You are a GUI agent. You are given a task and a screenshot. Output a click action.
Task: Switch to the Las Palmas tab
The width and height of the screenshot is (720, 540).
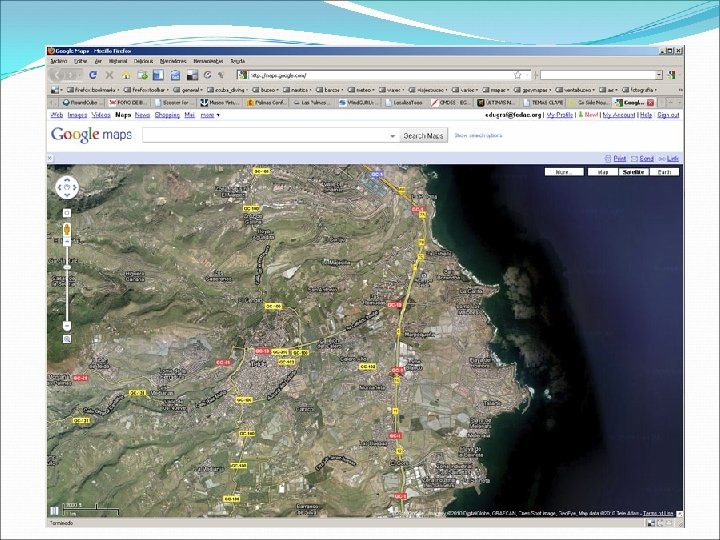point(314,102)
